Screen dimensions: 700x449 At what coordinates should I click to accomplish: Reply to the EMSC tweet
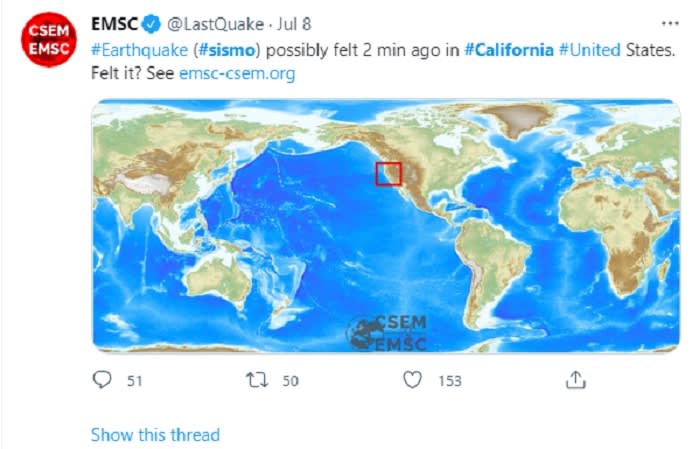[101, 380]
